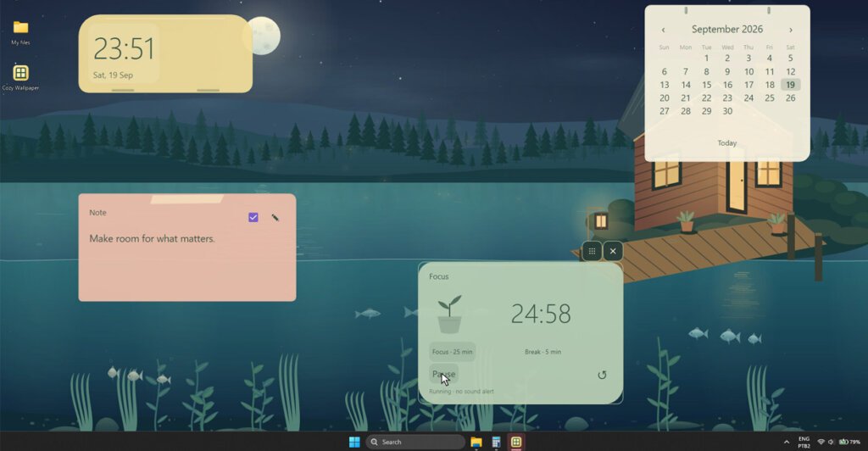The width and height of the screenshot is (868, 451).
Task: Go to next month in calendar
Action: coord(791,30)
